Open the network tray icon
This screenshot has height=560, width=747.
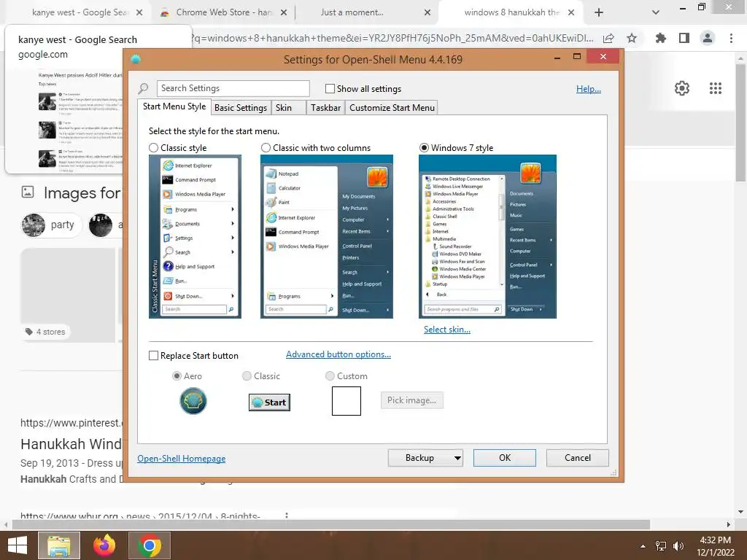[x=661, y=546]
